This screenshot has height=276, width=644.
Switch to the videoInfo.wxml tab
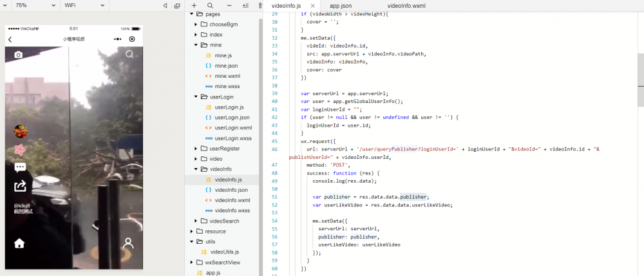click(405, 6)
